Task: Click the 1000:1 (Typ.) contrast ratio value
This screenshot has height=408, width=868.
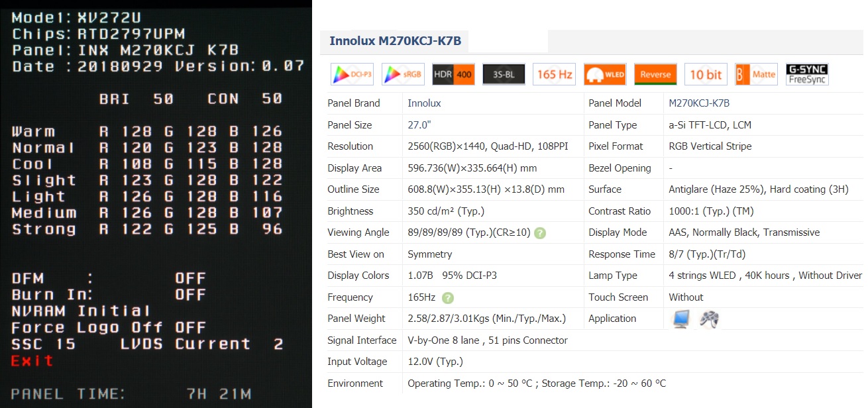Action: [712, 211]
